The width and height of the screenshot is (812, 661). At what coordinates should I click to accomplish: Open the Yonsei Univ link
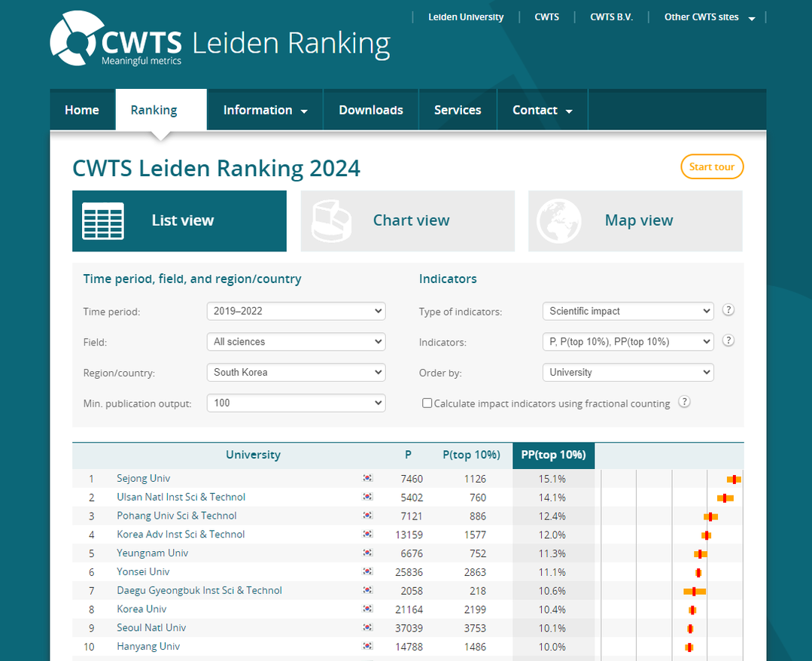[143, 572]
